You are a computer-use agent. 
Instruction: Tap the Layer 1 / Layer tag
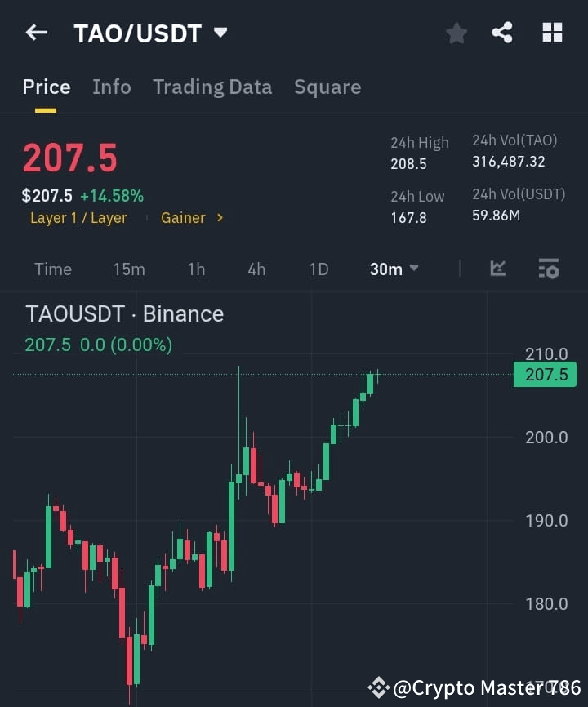pyautogui.click(x=78, y=217)
